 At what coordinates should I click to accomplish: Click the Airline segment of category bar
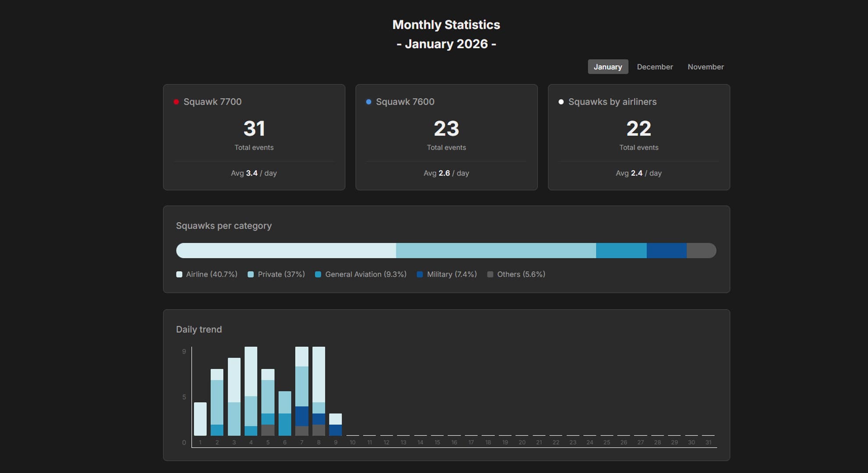pyautogui.click(x=286, y=251)
